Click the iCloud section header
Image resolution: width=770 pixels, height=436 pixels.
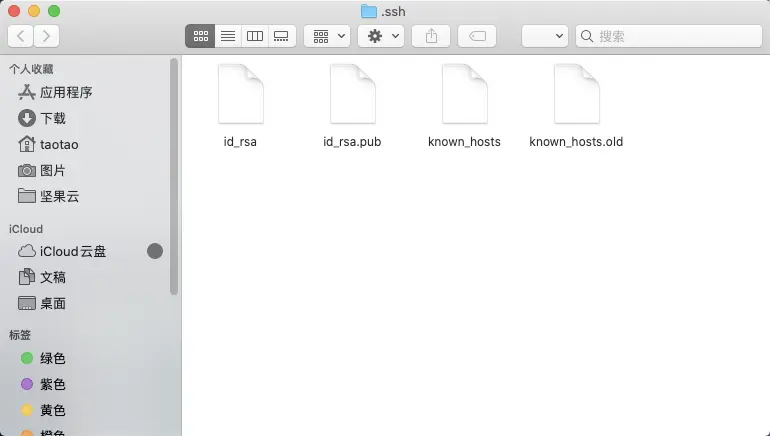pos(26,229)
